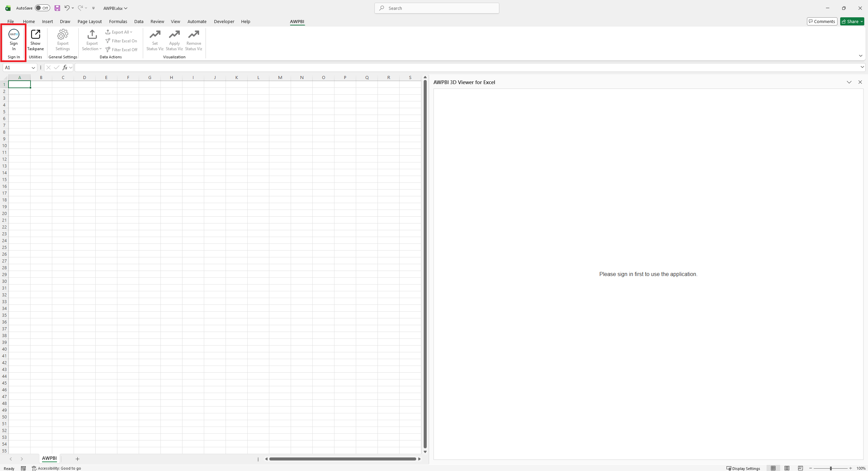Image resolution: width=868 pixels, height=471 pixels.
Task: Close the AWPBI 3D Viewer task pane
Action: click(x=860, y=82)
